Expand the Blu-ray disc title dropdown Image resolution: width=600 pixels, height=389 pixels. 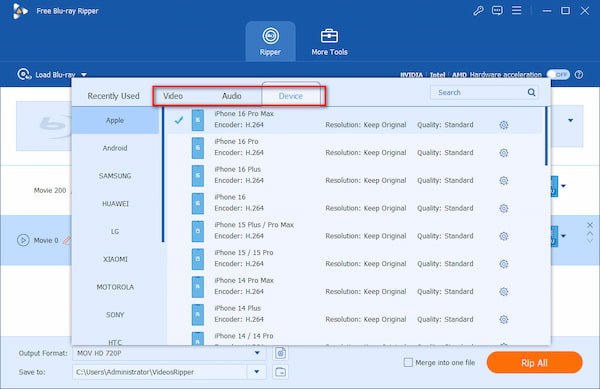[x=571, y=120]
